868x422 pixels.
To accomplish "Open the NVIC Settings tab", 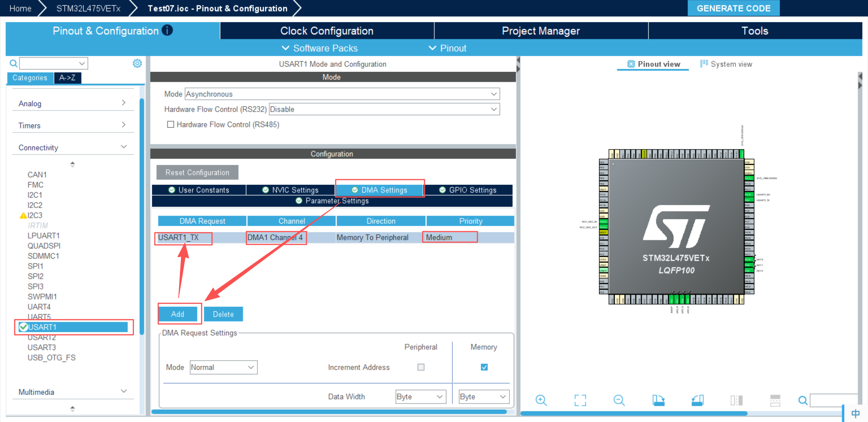I will pos(290,190).
